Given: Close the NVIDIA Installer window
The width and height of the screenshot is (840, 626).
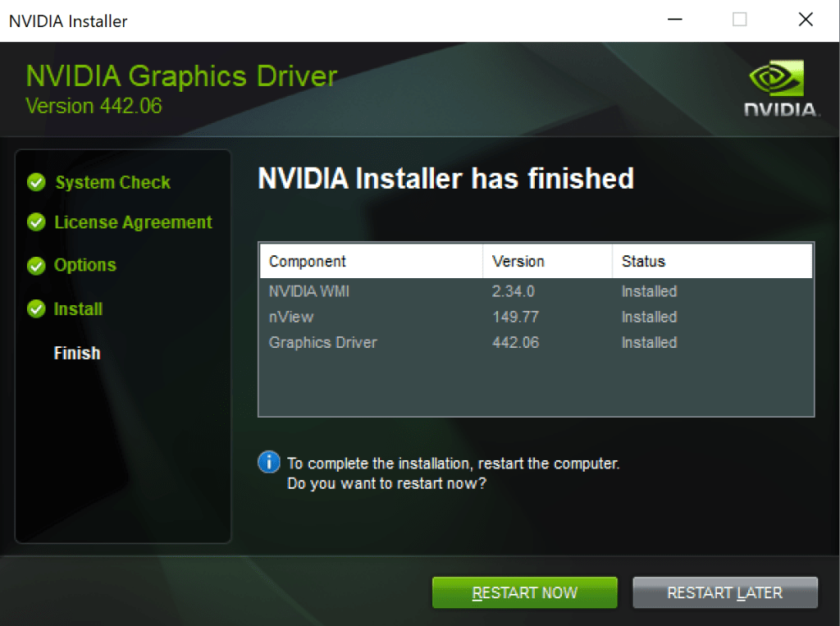Looking at the screenshot, I should click(806, 21).
